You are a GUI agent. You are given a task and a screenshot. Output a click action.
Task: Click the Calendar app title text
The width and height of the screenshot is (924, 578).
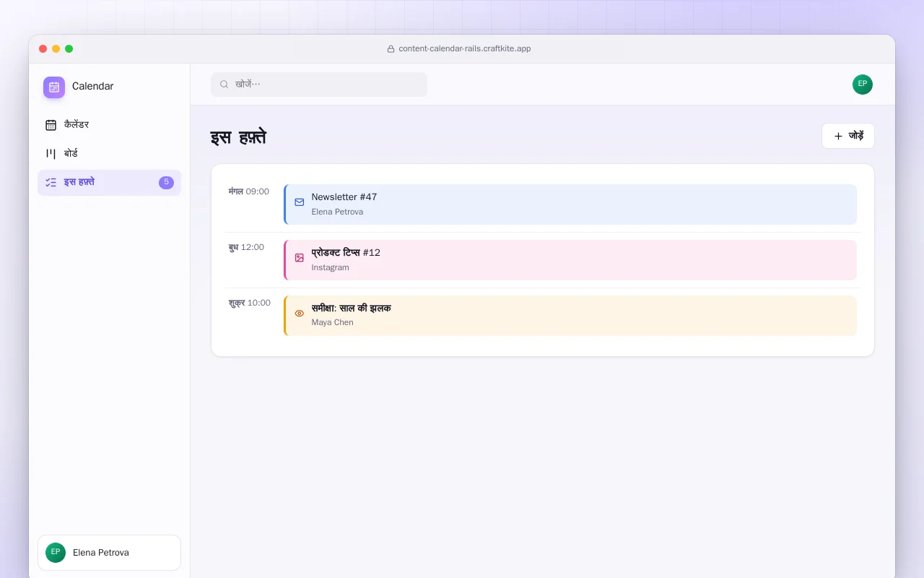(x=92, y=86)
